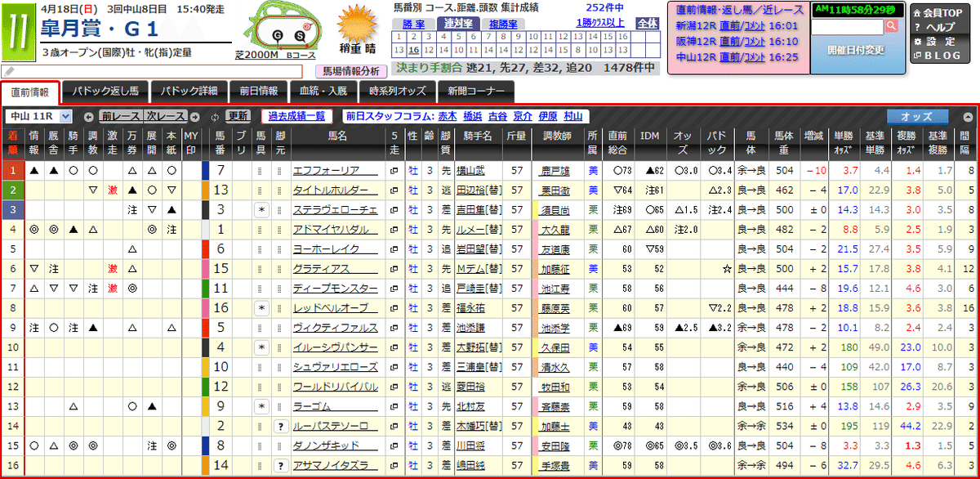Click the question mark icon for ルーパステソーロ

point(280,426)
